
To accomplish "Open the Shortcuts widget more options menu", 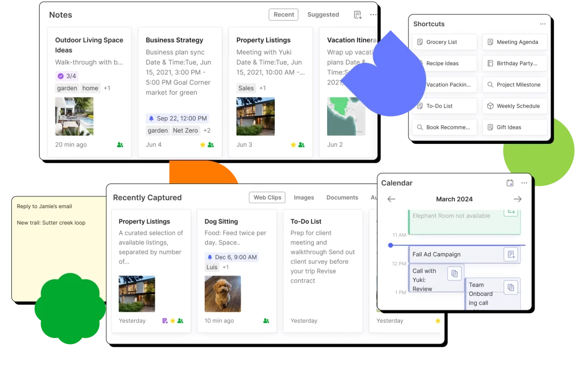I will click(543, 24).
